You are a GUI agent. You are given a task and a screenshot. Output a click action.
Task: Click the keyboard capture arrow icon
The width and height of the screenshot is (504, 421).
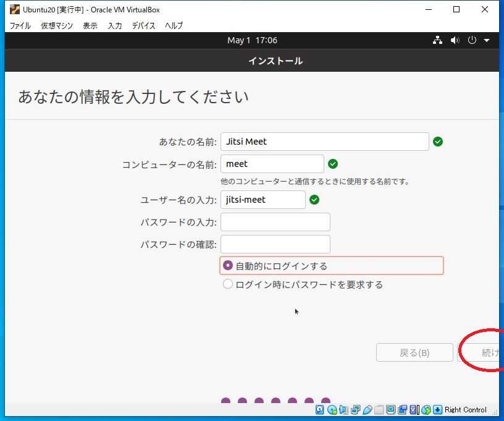437,409
